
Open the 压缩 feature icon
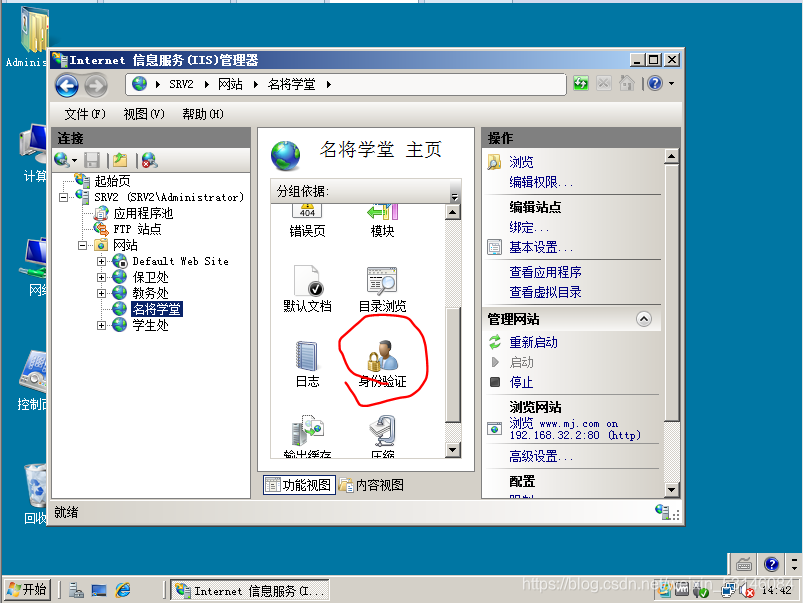383,436
